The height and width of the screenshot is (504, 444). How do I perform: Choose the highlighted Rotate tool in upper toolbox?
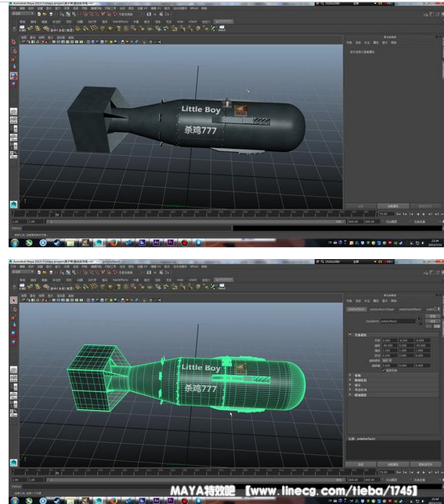[x=13, y=76]
